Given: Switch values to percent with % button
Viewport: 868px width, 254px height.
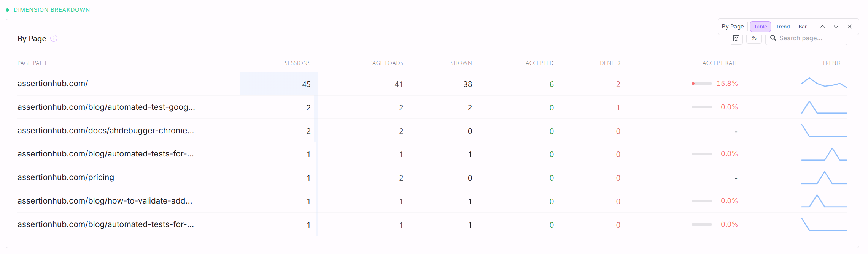Looking at the screenshot, I should 754,38.
